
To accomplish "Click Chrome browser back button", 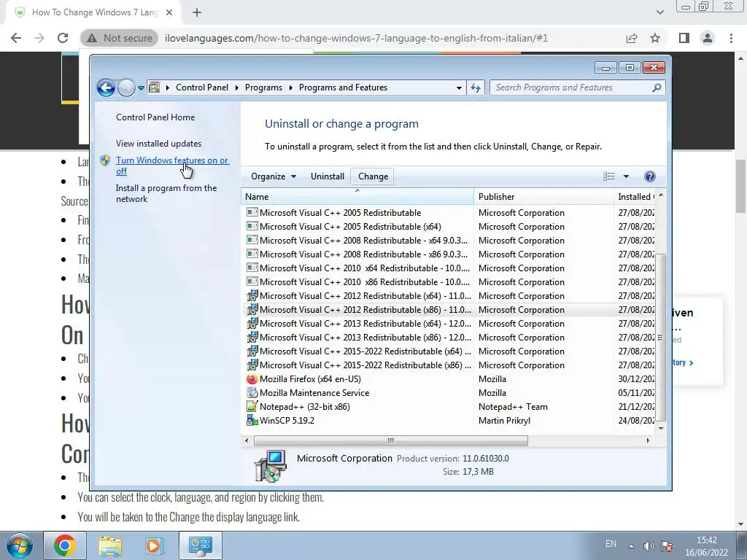I will (x=16, y=38).
